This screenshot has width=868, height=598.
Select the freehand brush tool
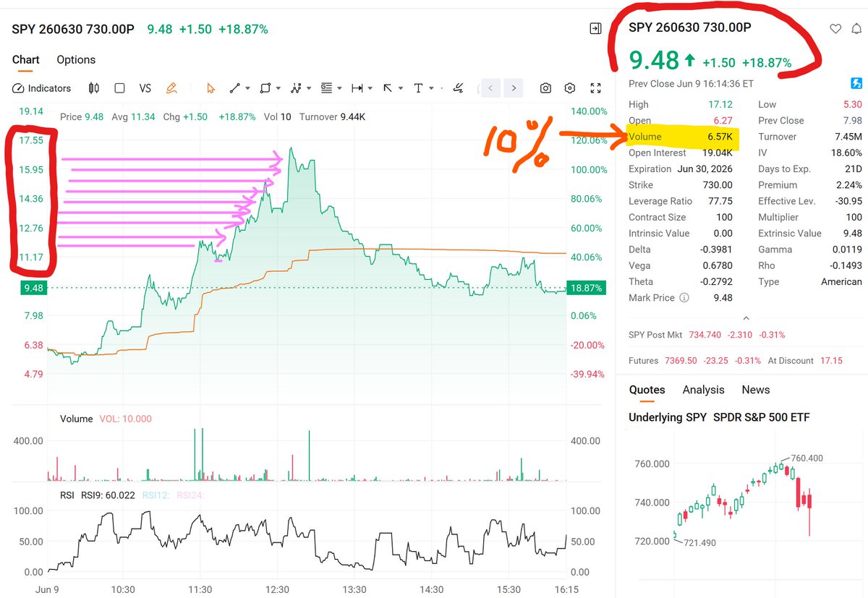(x=458, y=88)
